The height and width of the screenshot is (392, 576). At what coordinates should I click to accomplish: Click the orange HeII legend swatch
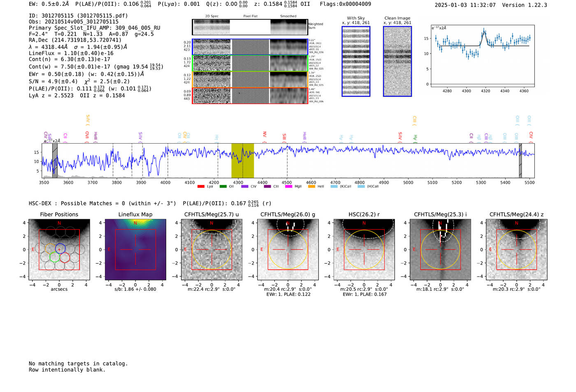[x=311, y=186]
